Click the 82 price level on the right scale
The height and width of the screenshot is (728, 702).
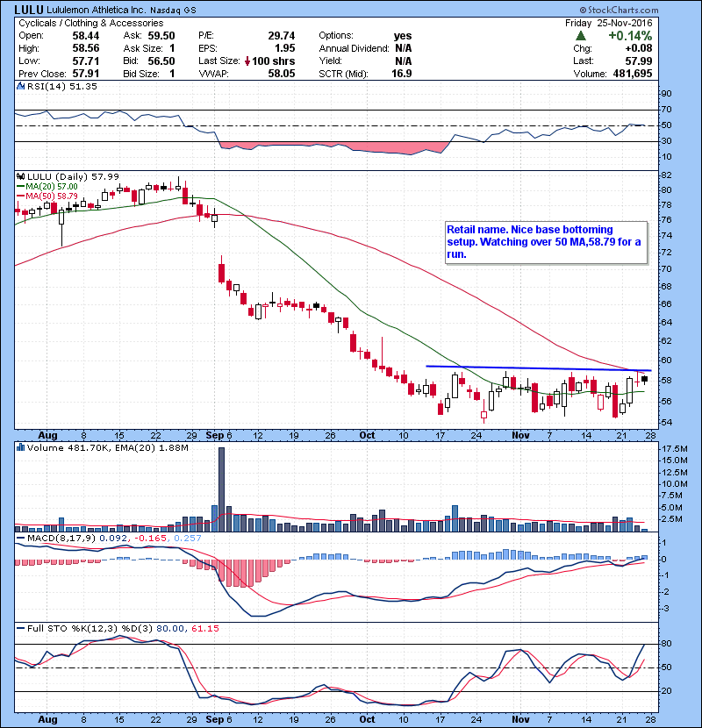[x=666, y=175]
